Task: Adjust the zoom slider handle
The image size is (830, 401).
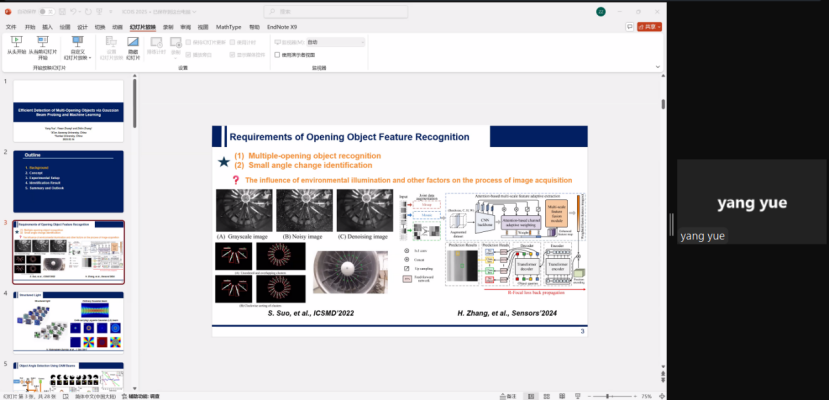Action: [x=608, y=396]
